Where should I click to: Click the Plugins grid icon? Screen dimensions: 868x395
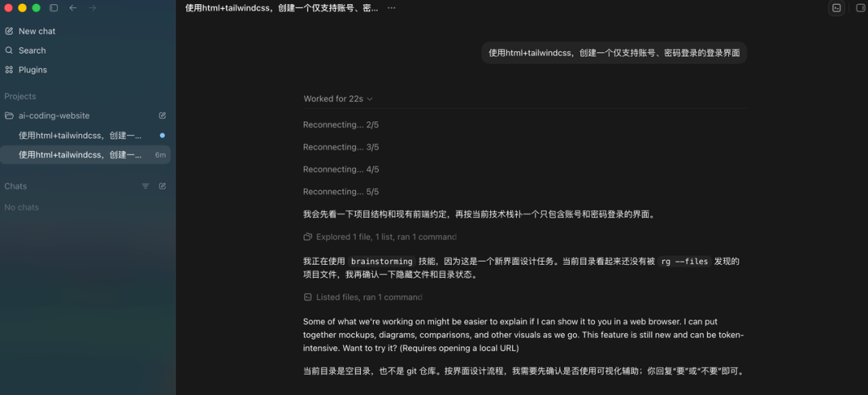coord(9,70)
